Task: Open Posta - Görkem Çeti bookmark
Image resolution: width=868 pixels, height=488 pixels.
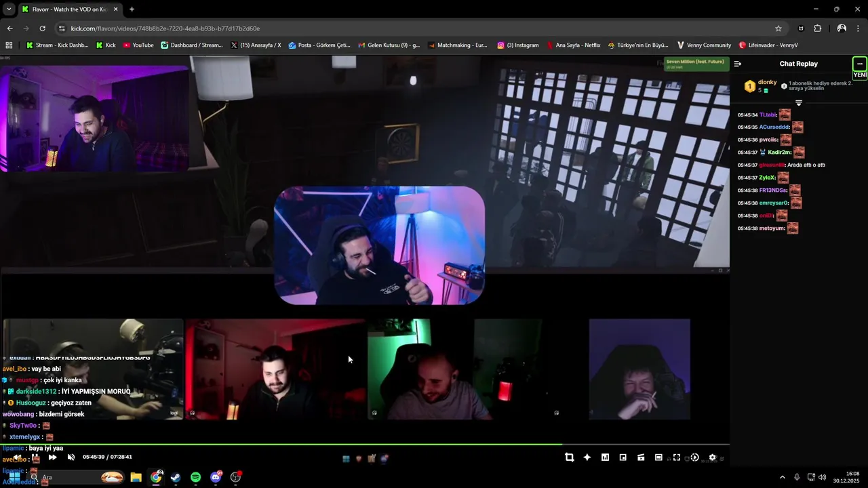Action: [319, 45]
